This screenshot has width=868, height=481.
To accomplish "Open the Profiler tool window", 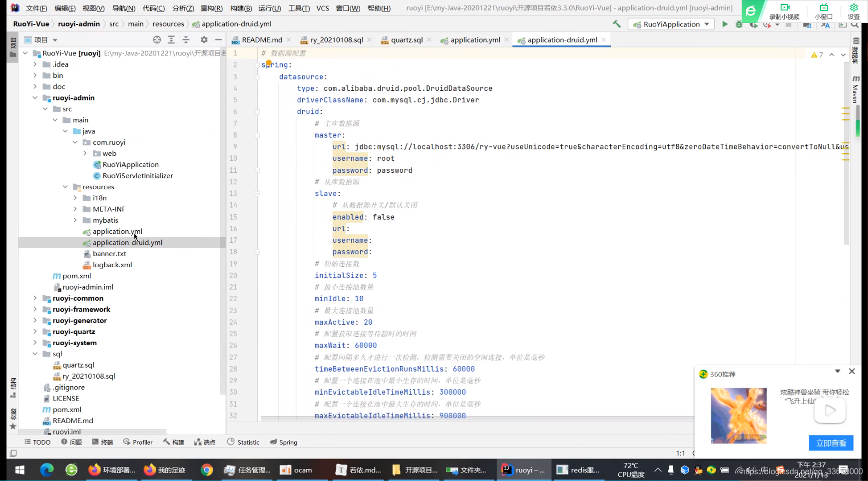I will 138,442.
